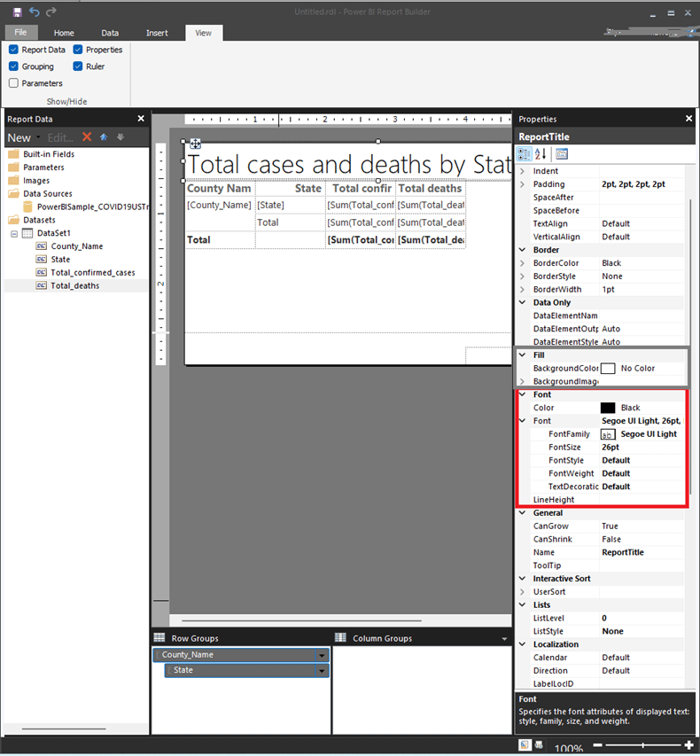This screenshot has width=700, height=756.
Task: Open County_Name row group dropdown
Action: tap(322, 655)
